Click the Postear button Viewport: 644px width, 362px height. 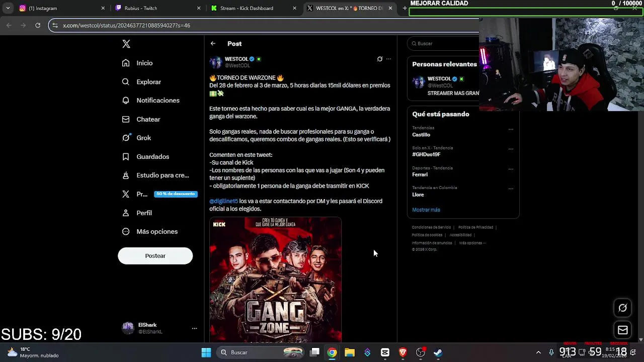point(155,256)
